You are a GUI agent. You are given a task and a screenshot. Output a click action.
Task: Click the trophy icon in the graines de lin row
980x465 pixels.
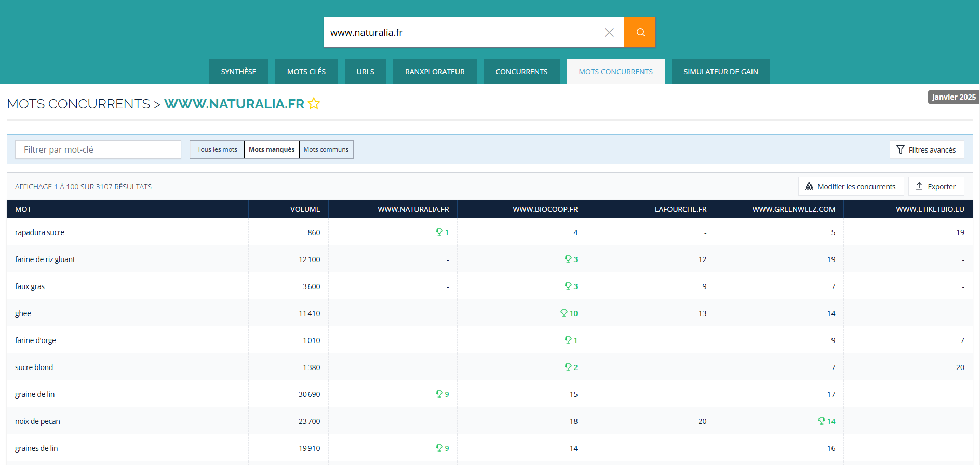click(439, 448)
